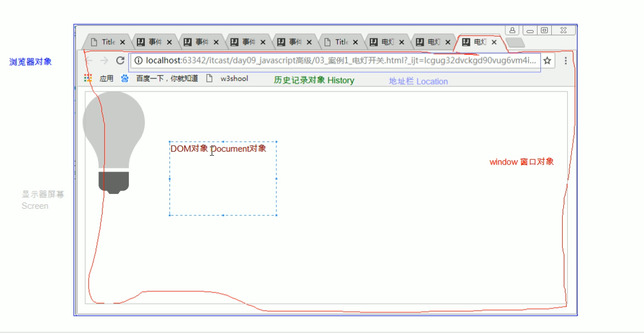Open the w3shool bookmark
Screen dimensions: 644x333
(x=227, y=78)
